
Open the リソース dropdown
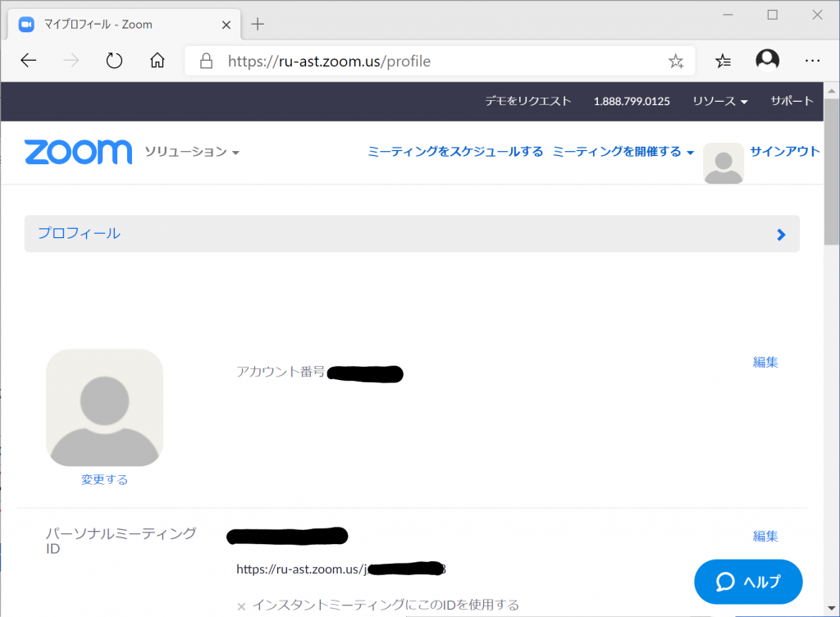720,101
